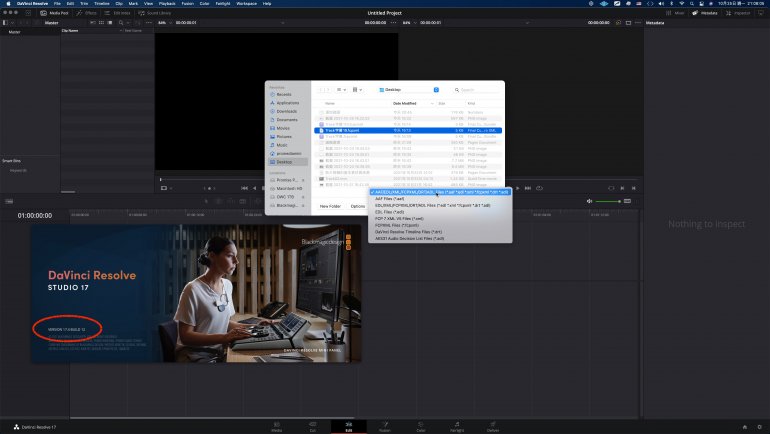
Task: Click the New Folder button
Action: point(330,206)
